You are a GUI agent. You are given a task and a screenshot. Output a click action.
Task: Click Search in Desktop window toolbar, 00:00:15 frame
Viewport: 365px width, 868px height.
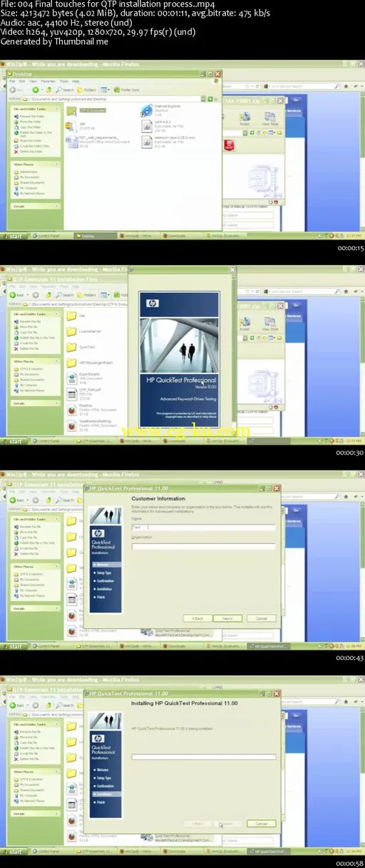pos(66,90)
